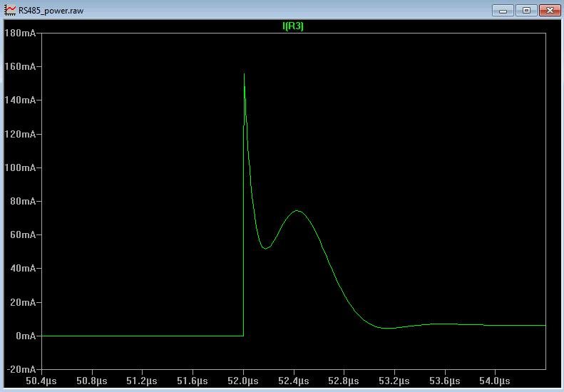Click the 20mA vertical axis label
Image resolution: width=564 pixels, height=392 pixels.
tap(23, 302)
